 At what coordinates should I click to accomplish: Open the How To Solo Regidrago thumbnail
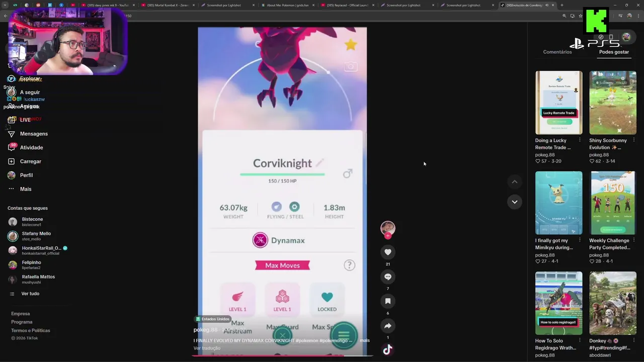click(558, 303)
